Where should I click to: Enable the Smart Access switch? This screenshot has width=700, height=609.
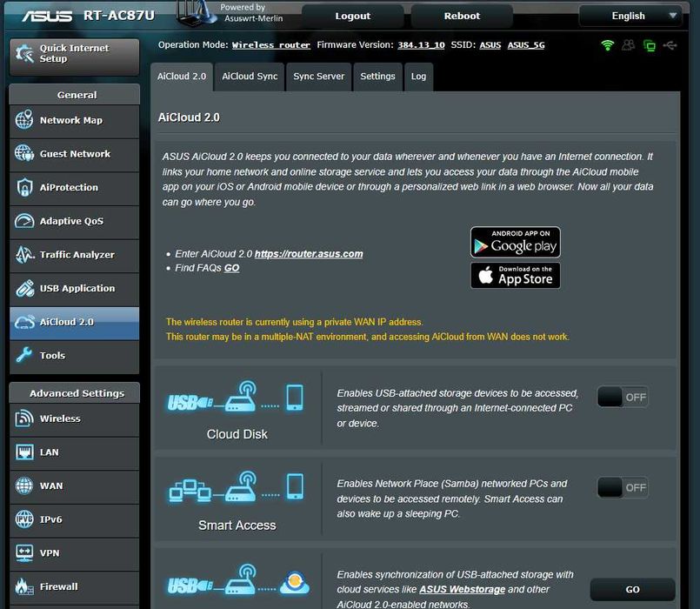pos(623,487)
